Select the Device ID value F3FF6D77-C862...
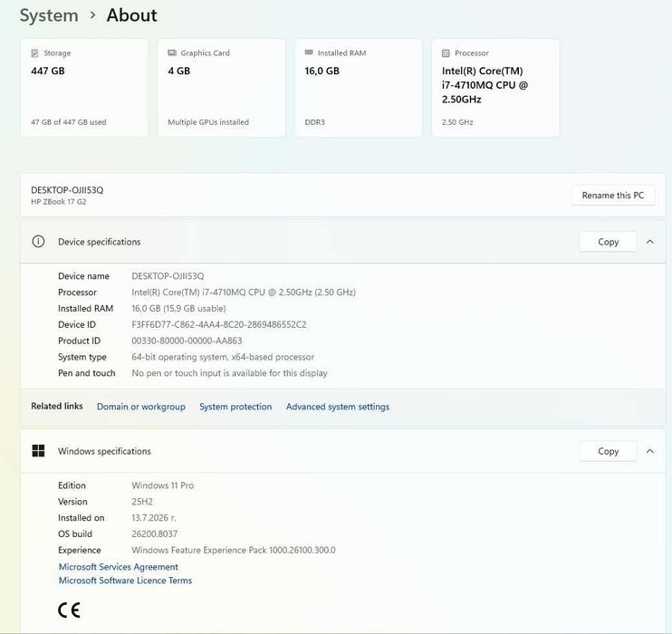Screen dimensions: 672x634 [219, 324]
